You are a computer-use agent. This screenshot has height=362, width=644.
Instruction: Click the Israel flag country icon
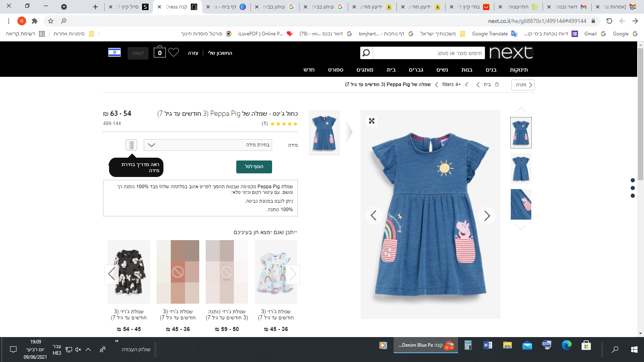tap(115, 53)
